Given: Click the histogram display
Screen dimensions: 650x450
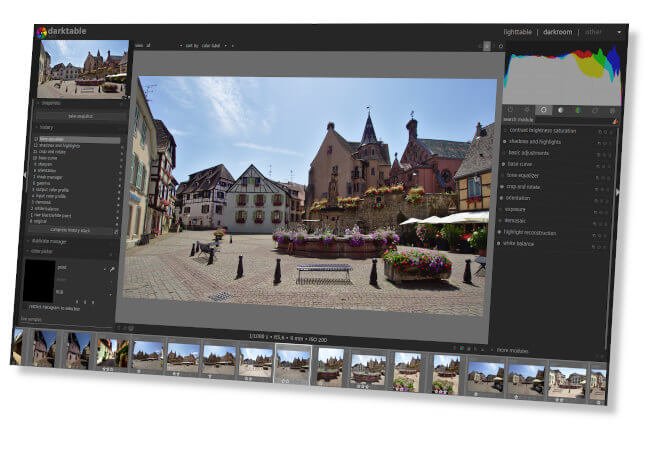Looking at the screenshot, I should [560, 75].
